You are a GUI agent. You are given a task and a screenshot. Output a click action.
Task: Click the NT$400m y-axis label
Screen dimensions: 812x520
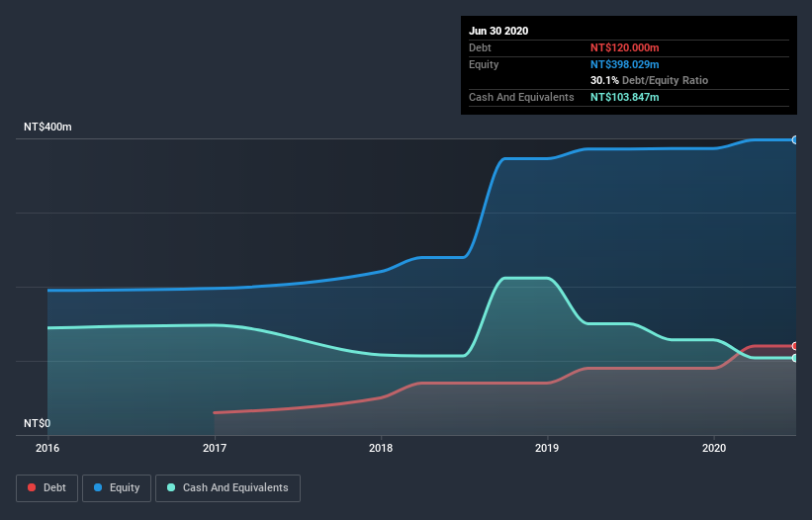point(47,127)
